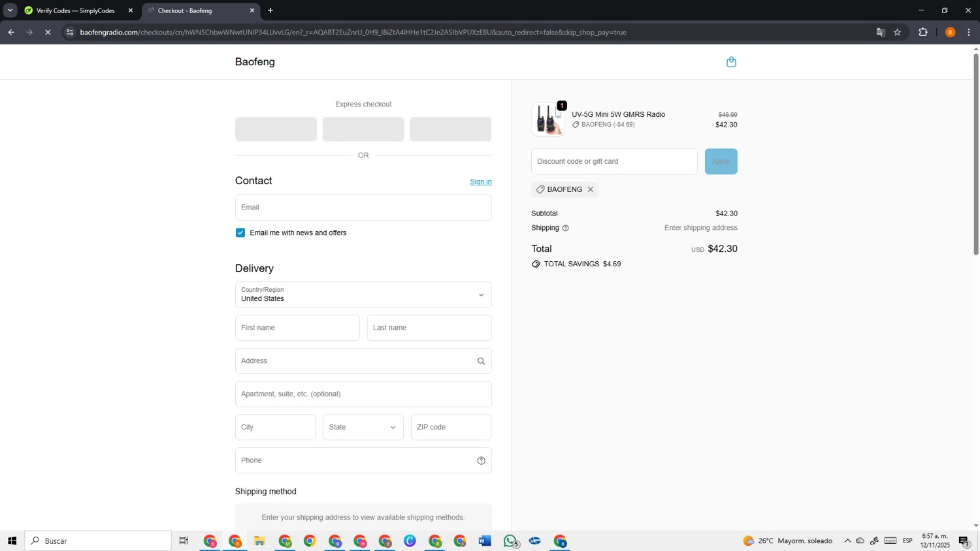Open the Windows Start menu
Viewport: 980px width, 551px height.
12,541
